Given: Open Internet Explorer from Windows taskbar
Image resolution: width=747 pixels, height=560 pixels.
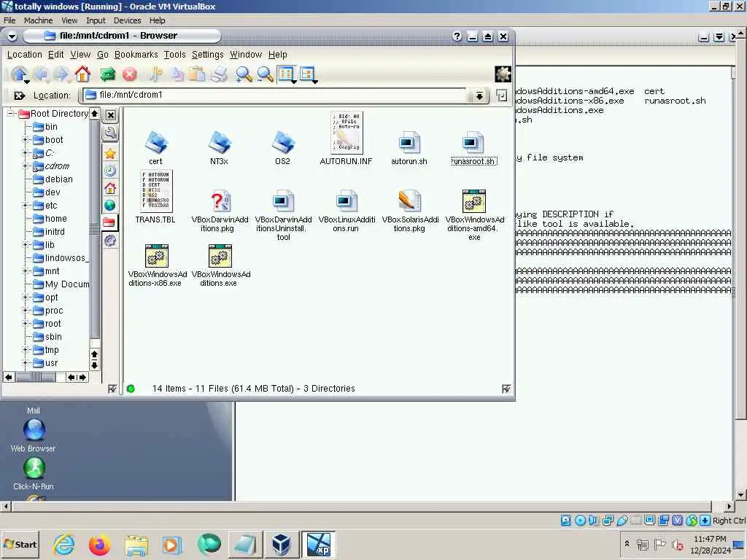Looking at the screenshot, I should point(64,544).
